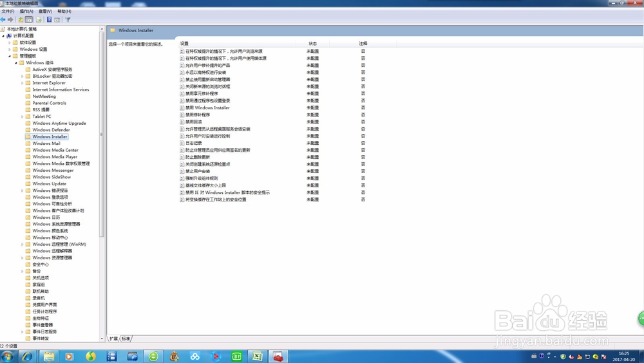Expand the Windows 设置 tree node
This screenshot has width=644, height=363.
(10, 50)
